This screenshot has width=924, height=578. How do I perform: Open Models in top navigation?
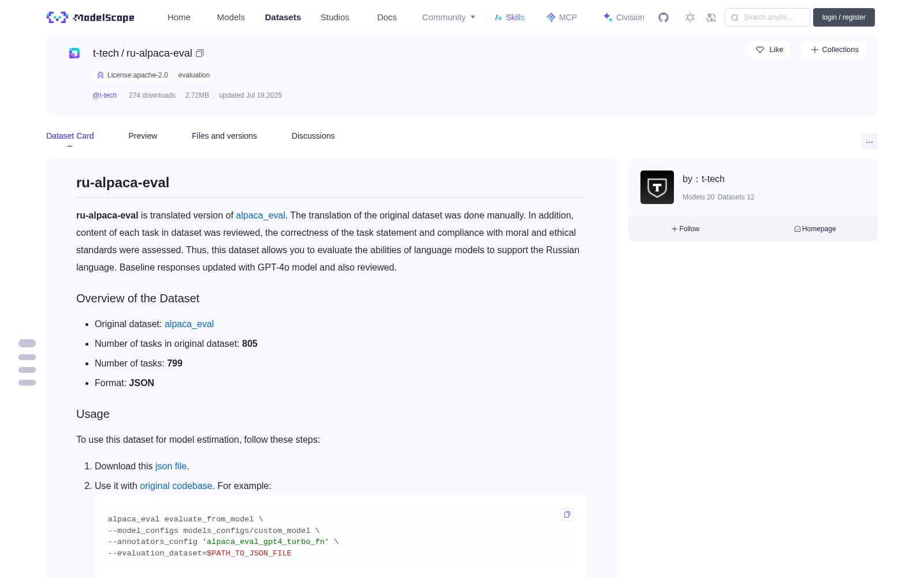coord(231,17)
